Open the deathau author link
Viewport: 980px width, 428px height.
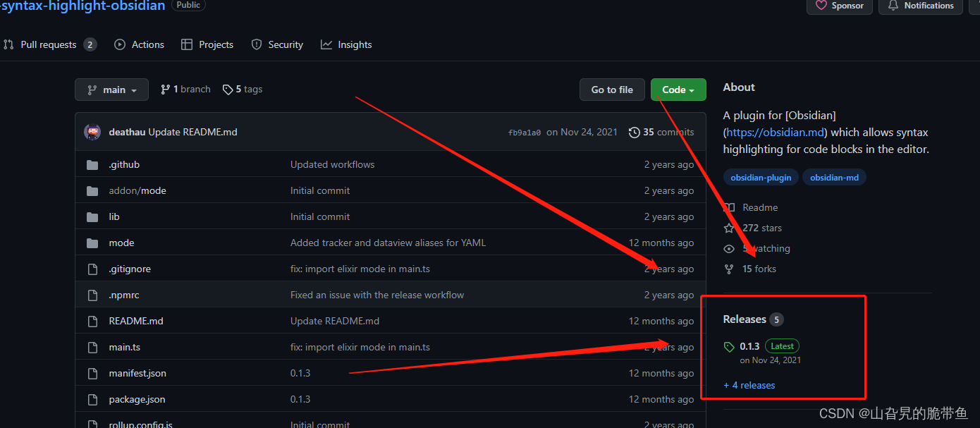click(127, 132)
